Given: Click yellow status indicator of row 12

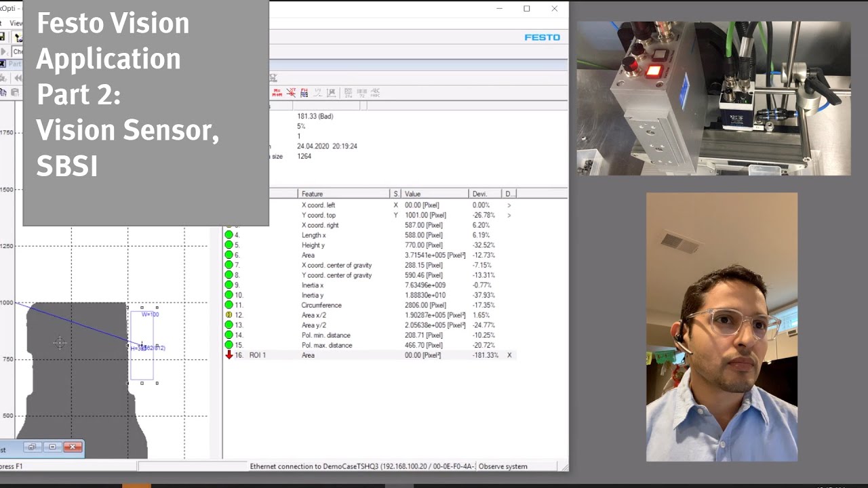Looking at the screenshot, I should pos(229,315).
